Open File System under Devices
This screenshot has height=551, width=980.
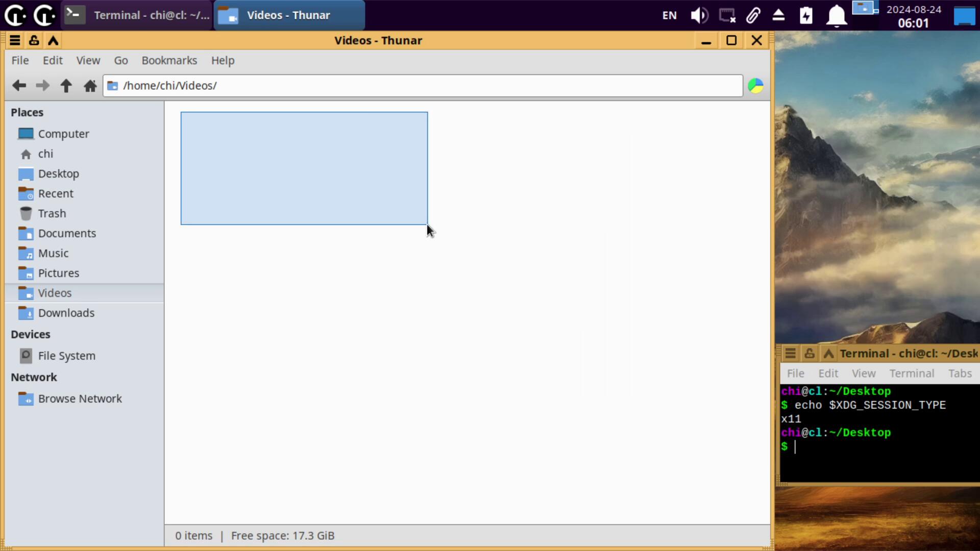tap(66, 356)
